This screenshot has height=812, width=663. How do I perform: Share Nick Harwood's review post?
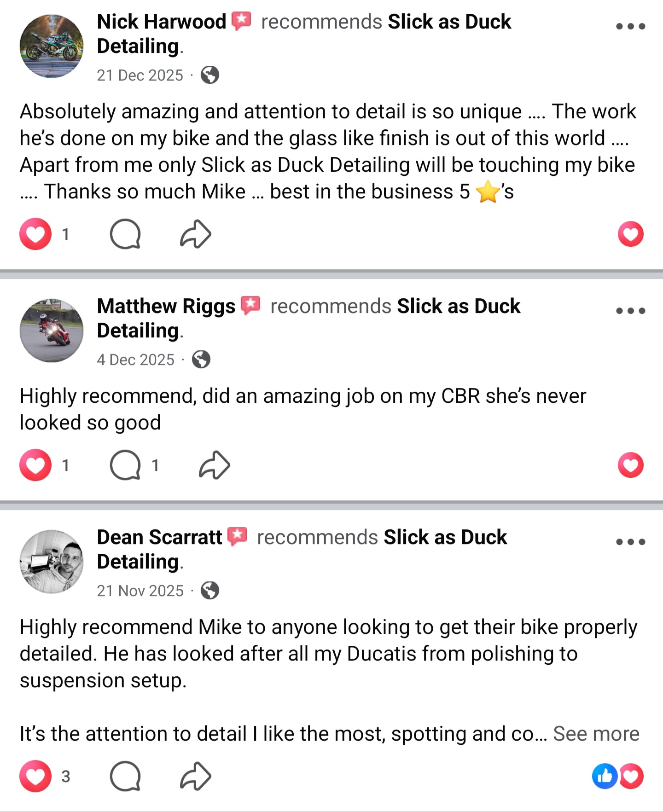tap(196, 234)
